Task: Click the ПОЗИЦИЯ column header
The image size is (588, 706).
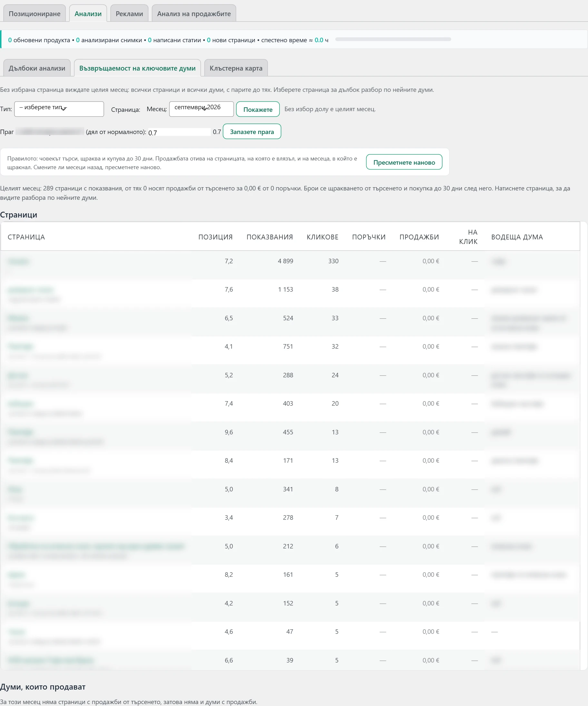Action: [x=215, y=237]
